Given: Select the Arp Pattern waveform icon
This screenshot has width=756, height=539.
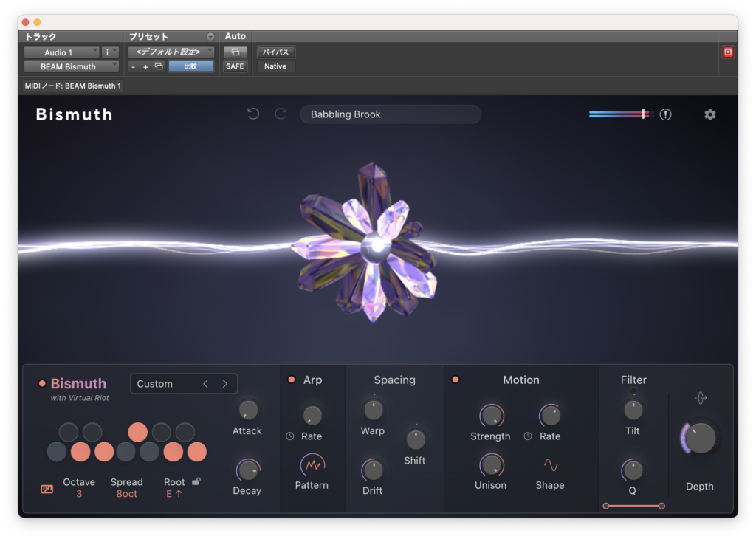Looking at the screenshot, I should (x=312, y=464).
